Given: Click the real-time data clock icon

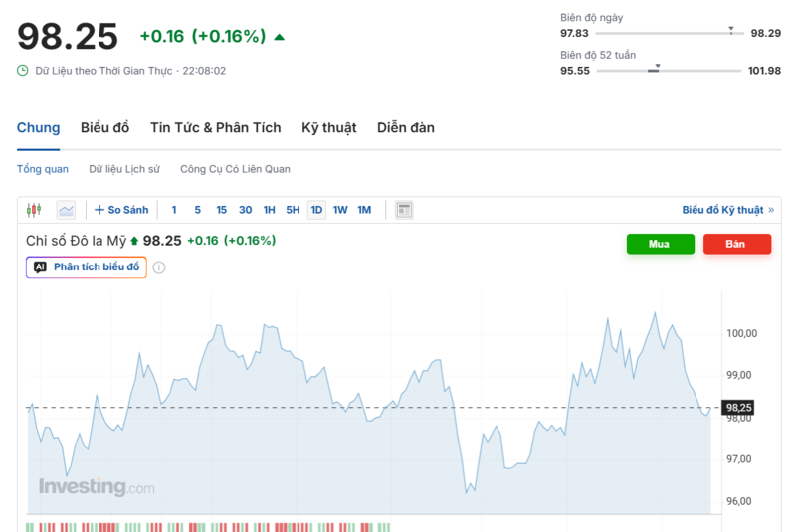Looking at the screenshot, I should coord(23,71).
